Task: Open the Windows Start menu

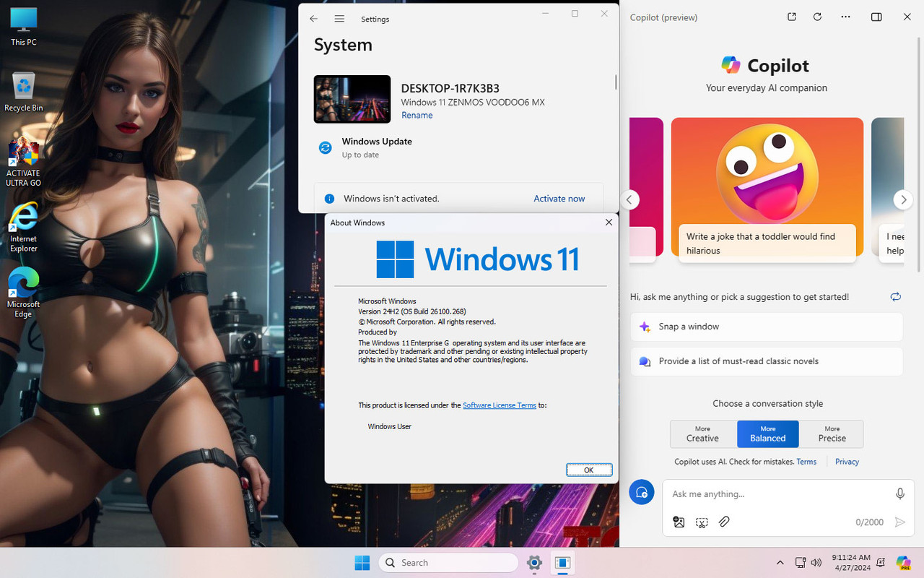Action: point(362,563)
